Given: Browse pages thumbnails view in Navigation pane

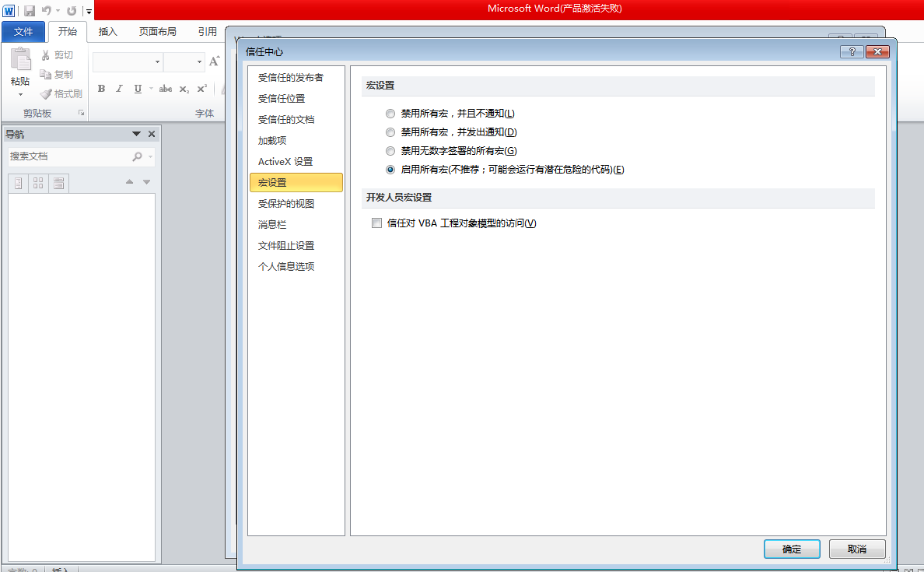Looking at the screenshot, I should (x=38, y=183).
